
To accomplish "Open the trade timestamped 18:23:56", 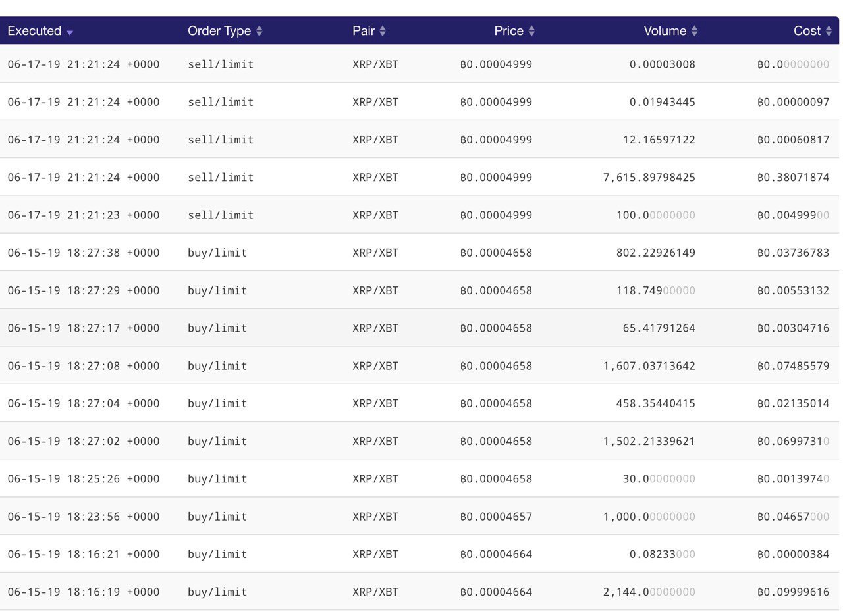I will [x=84, y=517].
